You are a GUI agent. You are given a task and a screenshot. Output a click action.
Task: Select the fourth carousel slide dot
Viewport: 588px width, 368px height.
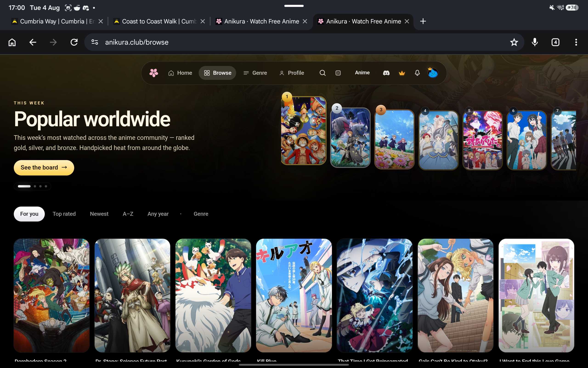[x=46, y=186]
